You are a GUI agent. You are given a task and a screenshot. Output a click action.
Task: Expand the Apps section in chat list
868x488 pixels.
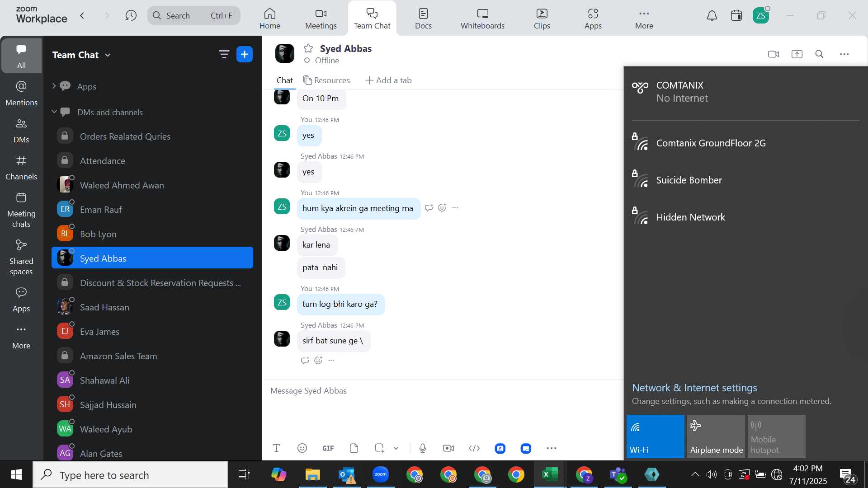[54, 86]
